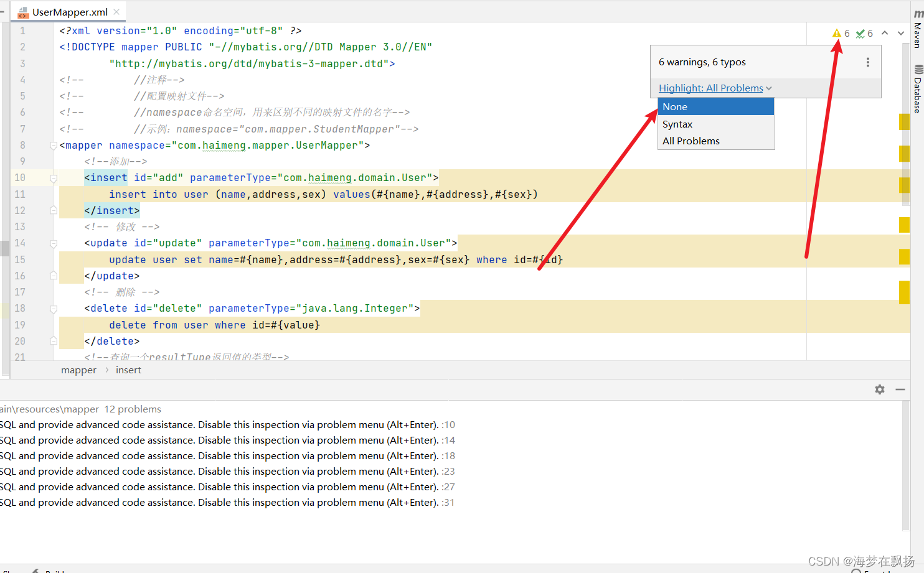Click the '6 warnings, 6 typos' summary text
924x573 pixels.
[702, 62]
